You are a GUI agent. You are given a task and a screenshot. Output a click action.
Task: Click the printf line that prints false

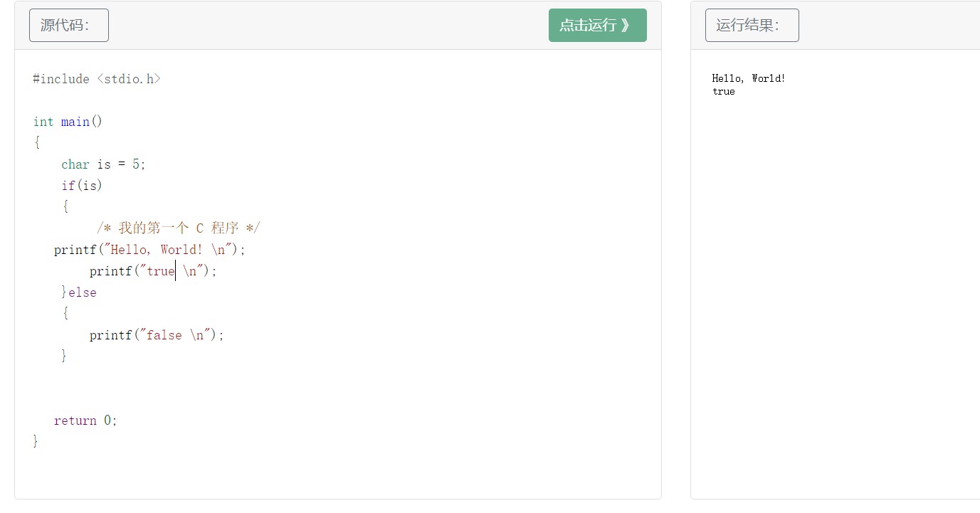click(157, 335)
